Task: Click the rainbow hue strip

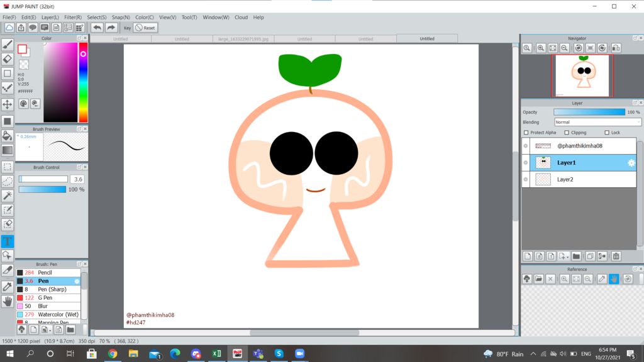Action: 83,82
